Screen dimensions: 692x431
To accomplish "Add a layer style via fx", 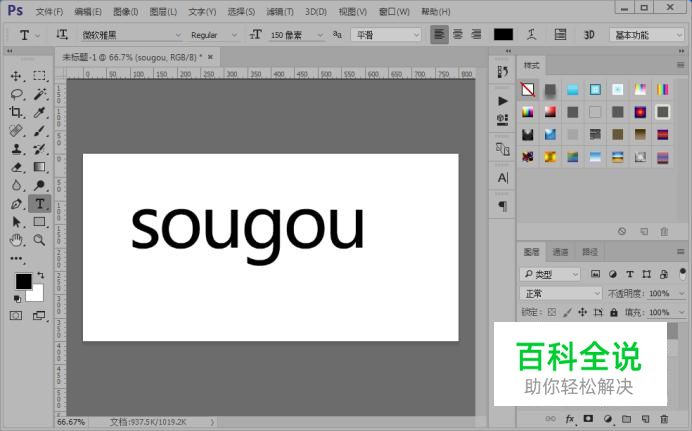I will click(x=570, y=419).
